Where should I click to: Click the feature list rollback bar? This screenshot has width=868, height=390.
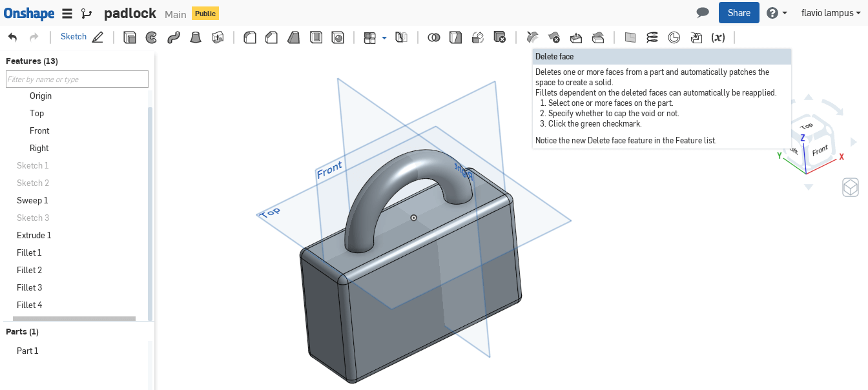pyautogui.click(x=74, y=318)
